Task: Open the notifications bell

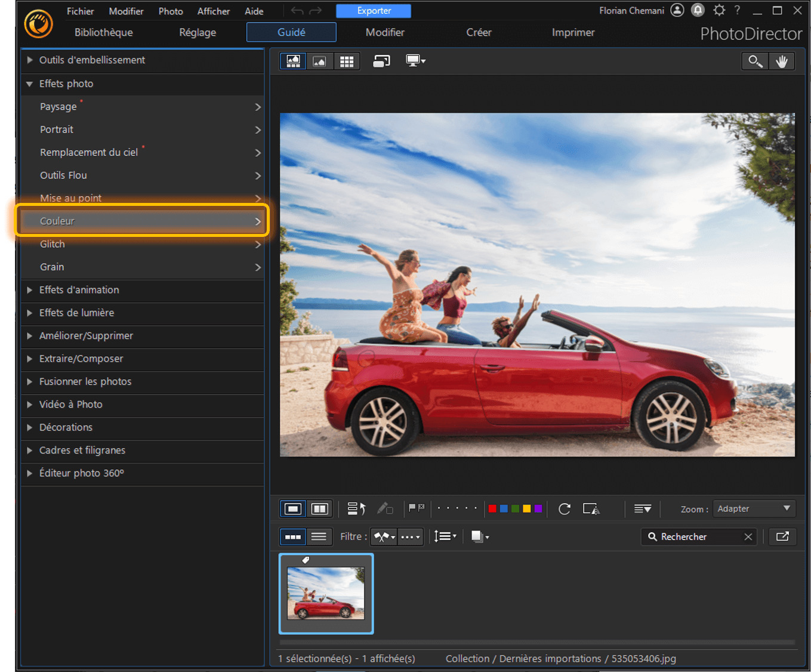Action: tap(697, 10)
